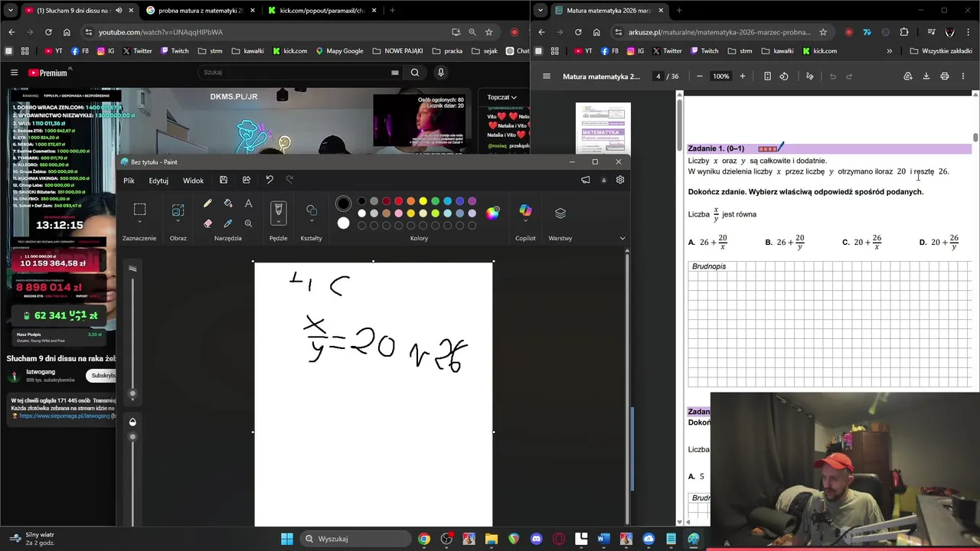The image size is (980, 551).
Task: Expand the Zaznaczenie selection options arrow
Action: tap(139, 223)
